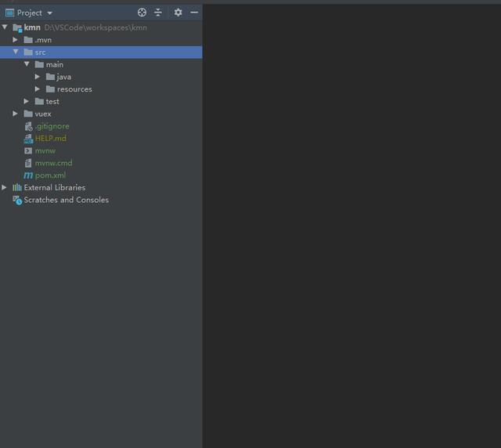Click the Project view window icon
The height and width of the screenshot is (448, 501).
point(10,13)
